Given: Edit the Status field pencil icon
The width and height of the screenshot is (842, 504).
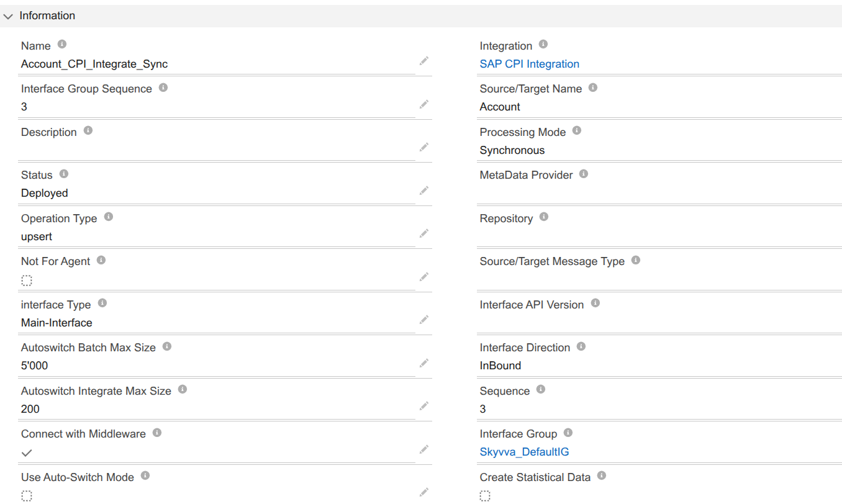Looking at the screenshot, I should [x=424, y=191].
